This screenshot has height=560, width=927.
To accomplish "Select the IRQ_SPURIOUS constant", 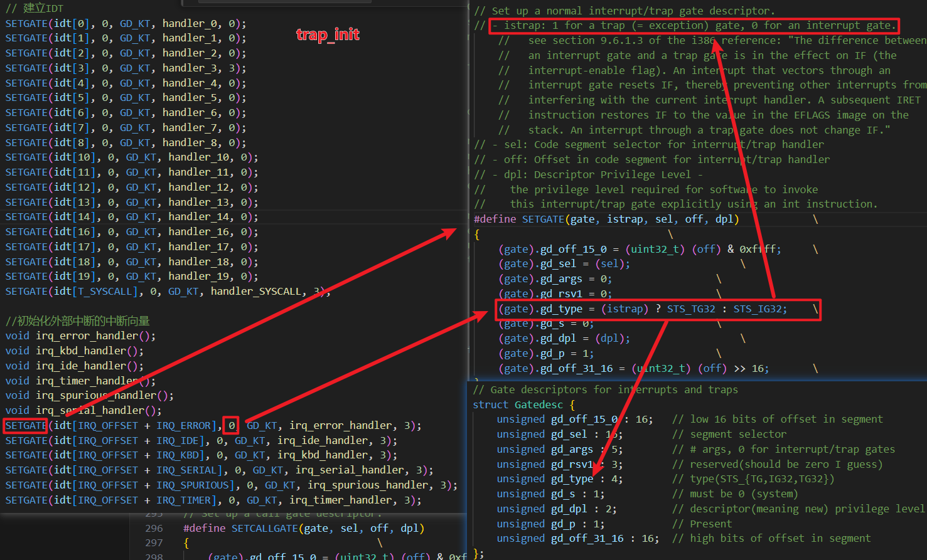I will [x=192, y=485].
